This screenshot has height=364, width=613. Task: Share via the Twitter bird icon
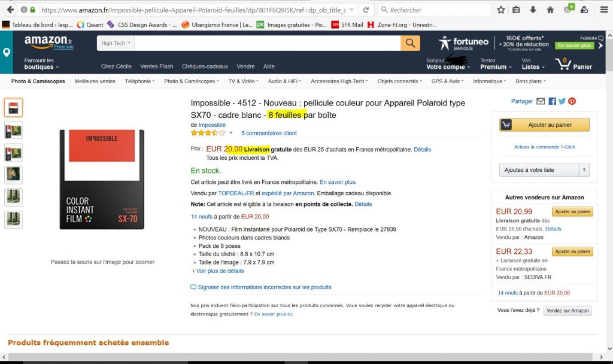coord(562,101)
